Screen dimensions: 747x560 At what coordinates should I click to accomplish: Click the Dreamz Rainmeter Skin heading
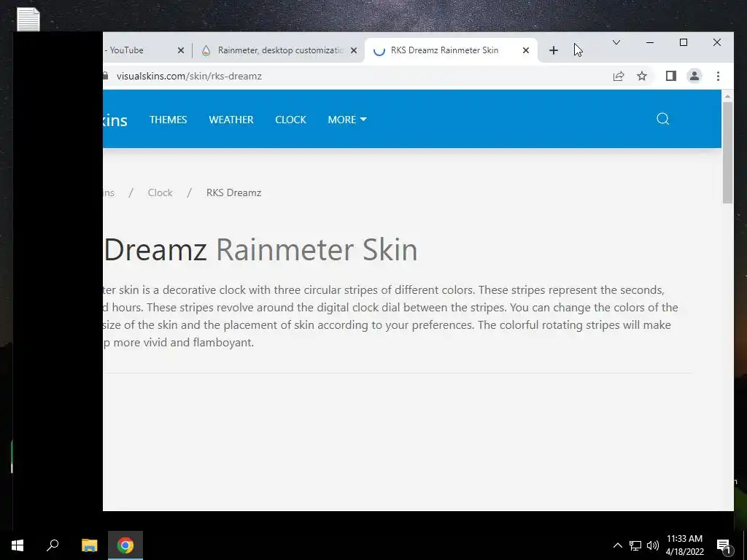(260, 249)
